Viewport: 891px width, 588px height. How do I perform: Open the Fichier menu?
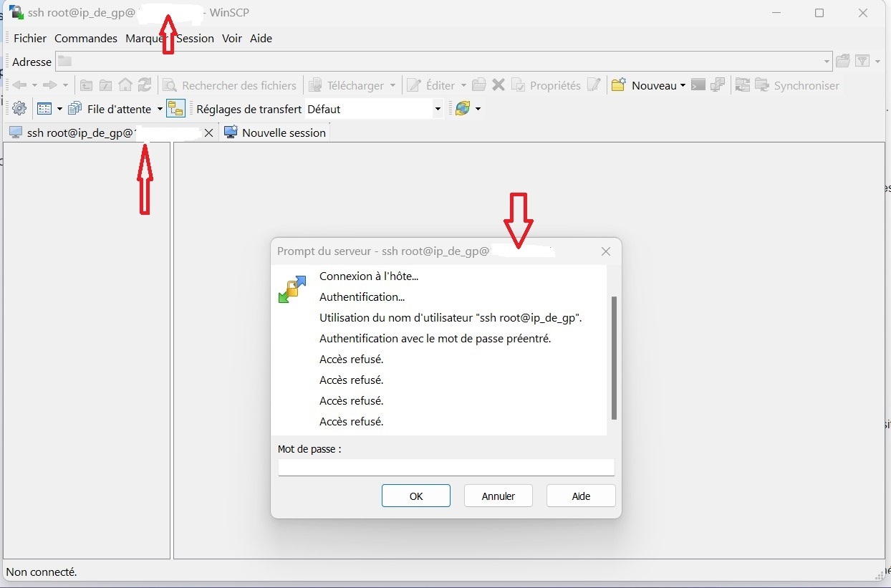click(30, 39)
